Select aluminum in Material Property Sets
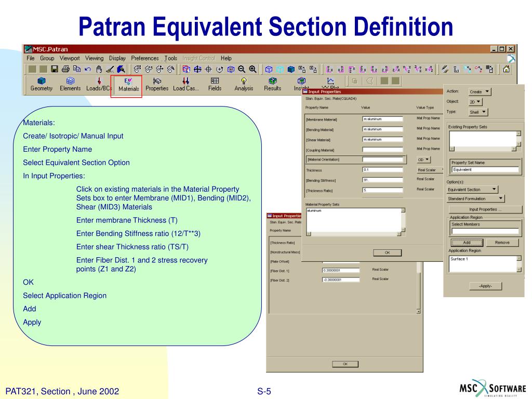Image resolution: width=532 pixels, height=399 pixels. (x=314, y=211)
